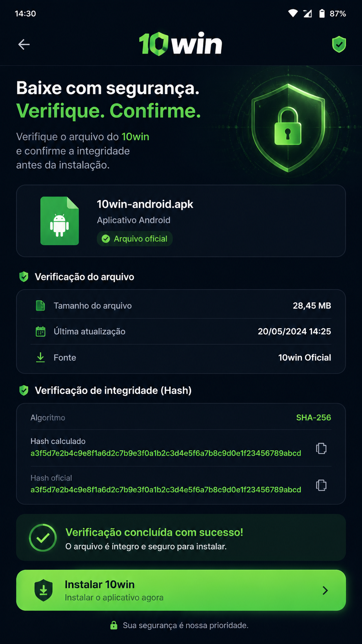
Task: Tap the 10win-android.apk file name
Action: [145, 204]
